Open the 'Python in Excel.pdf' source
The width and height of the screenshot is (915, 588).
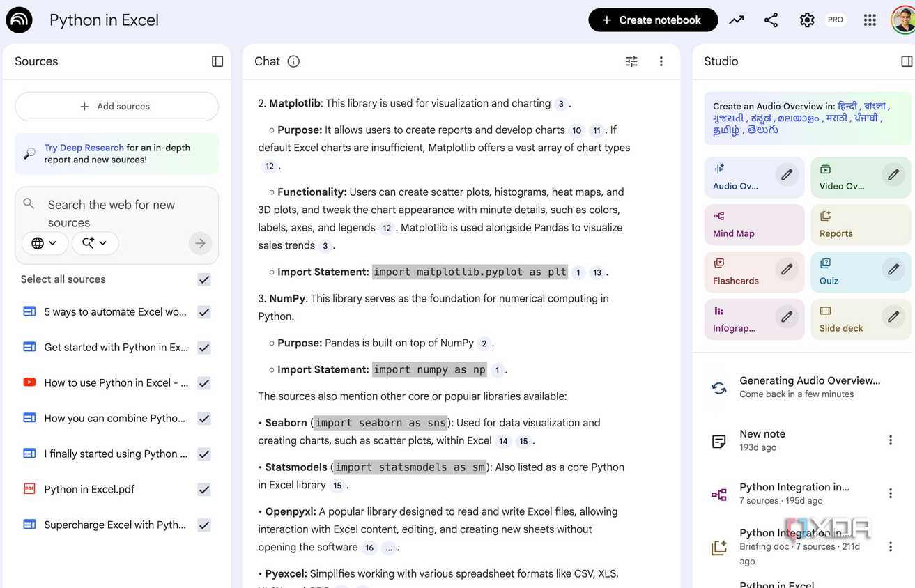89,489
